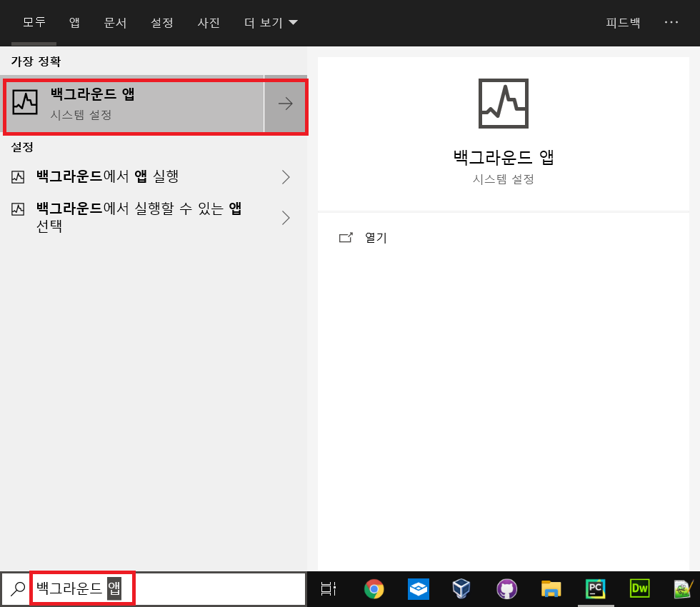This screenshot has width=700, height=607.
Task: Click icon beside 백그라운드에서 앱 실행
Action: pyautogui.click(x=18, y=177)
